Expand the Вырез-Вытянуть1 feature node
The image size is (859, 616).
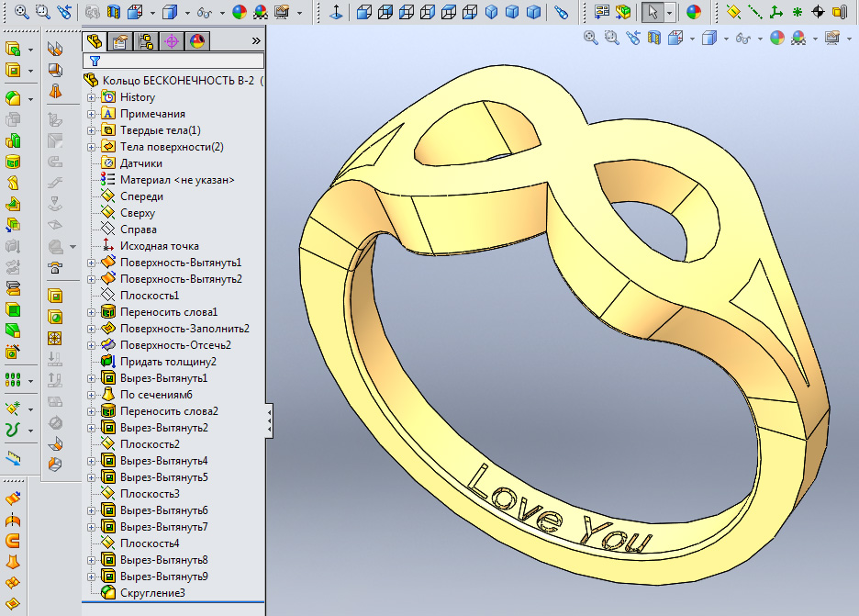coord(91,378)
